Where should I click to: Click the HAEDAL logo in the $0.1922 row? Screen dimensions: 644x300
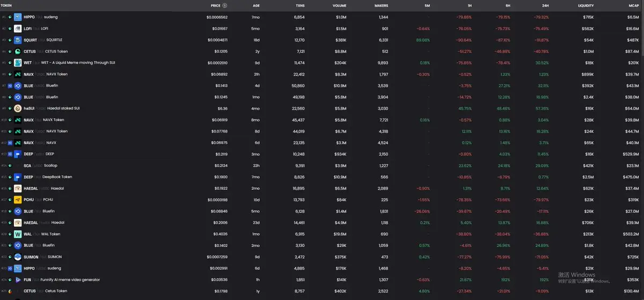[18, 188]
